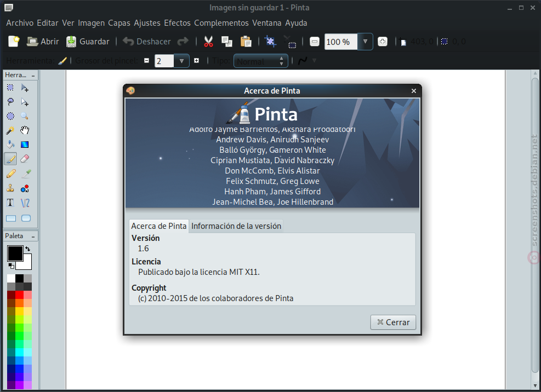This screenshot has width=541, height=392.
Task: Select the Text tool
Action: [x=10, y=203]
